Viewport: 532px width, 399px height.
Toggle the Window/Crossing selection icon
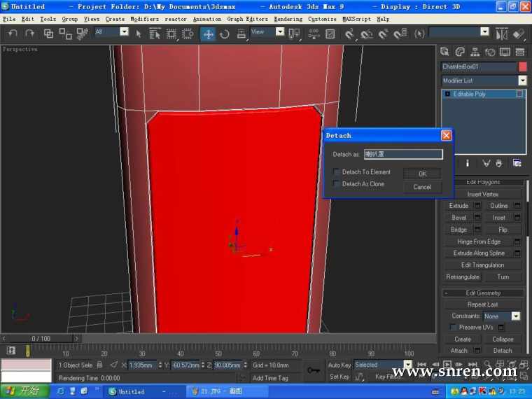pyautogui.click(x=188, y=34)
